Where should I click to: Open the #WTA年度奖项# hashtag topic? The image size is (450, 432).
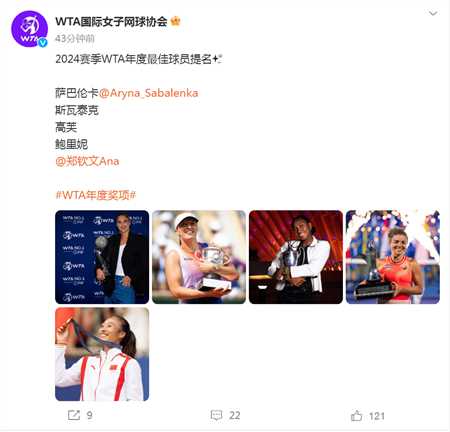[96, 195]
